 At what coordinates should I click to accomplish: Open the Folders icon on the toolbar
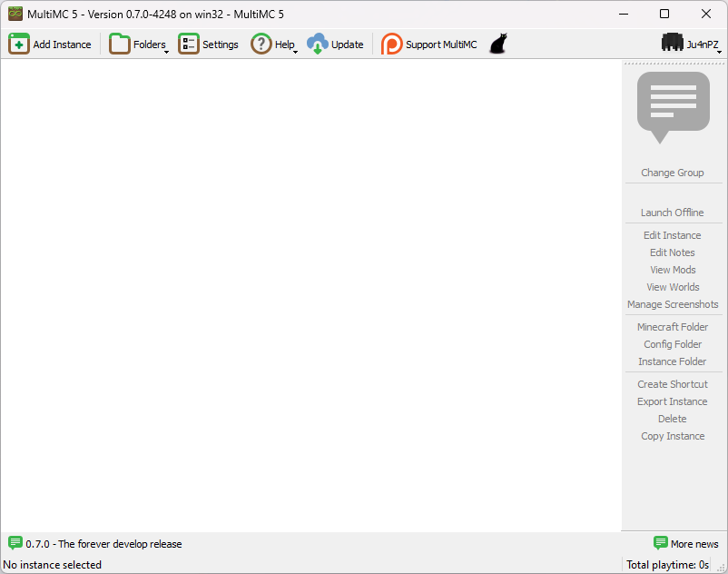(119, 43)
